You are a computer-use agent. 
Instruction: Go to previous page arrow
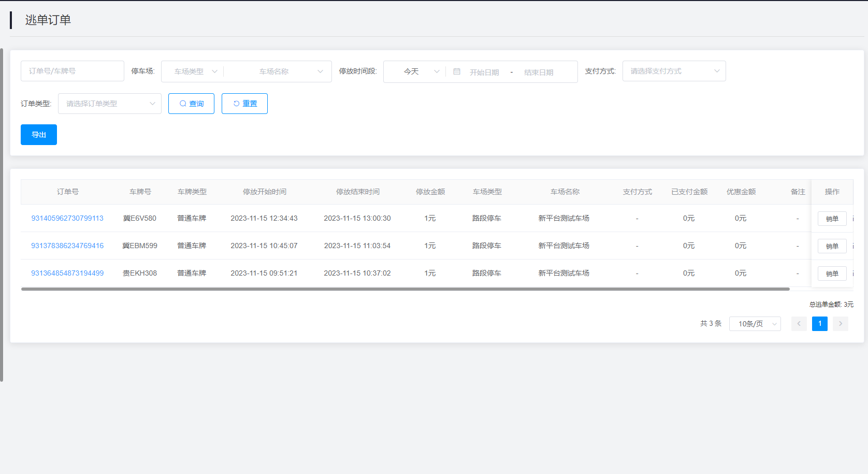click(799, 324)
